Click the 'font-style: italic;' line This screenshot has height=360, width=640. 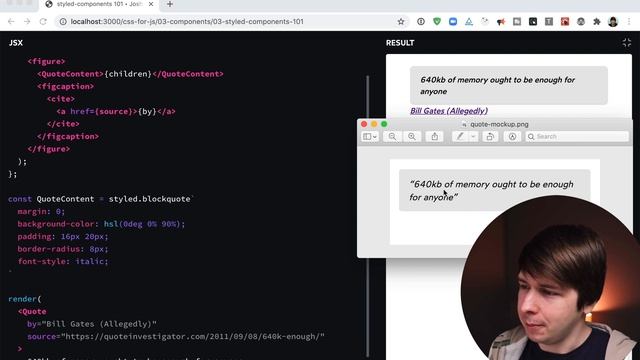click(63, 261)
